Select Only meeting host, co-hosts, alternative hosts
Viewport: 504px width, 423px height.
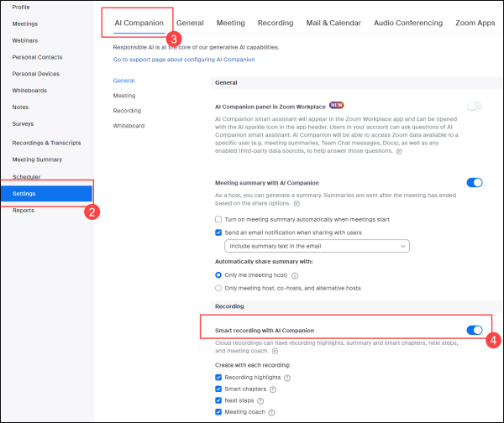click(218, 287)
